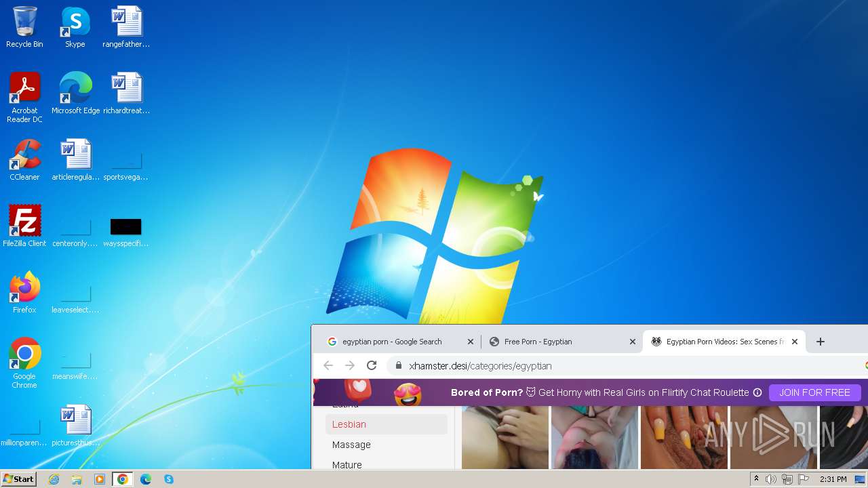Select the richardtreat Word document
Screen dimensions: 868x488
click(126, 94)
